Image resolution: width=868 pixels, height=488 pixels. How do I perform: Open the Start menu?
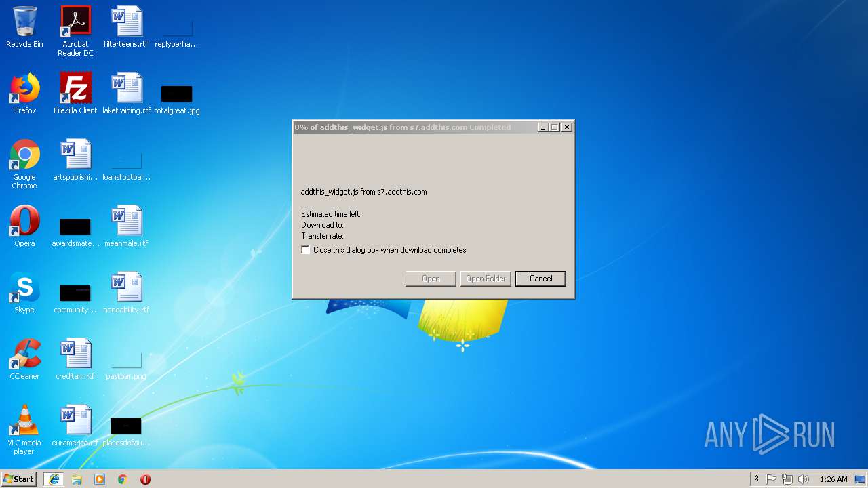19,479
